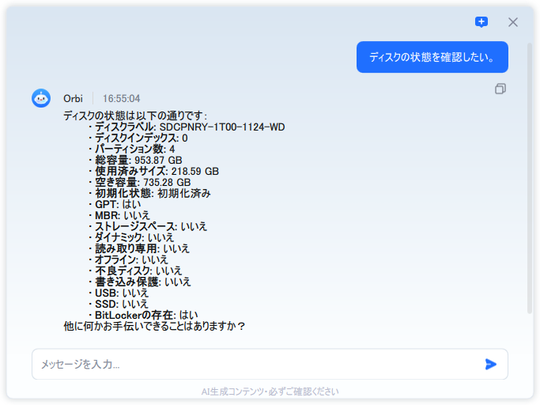Close the Orbi assistant panel

coord(513,22)
